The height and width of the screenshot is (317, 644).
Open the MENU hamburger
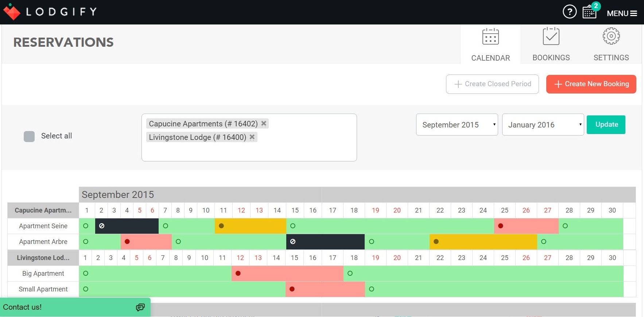click(622, 14)
